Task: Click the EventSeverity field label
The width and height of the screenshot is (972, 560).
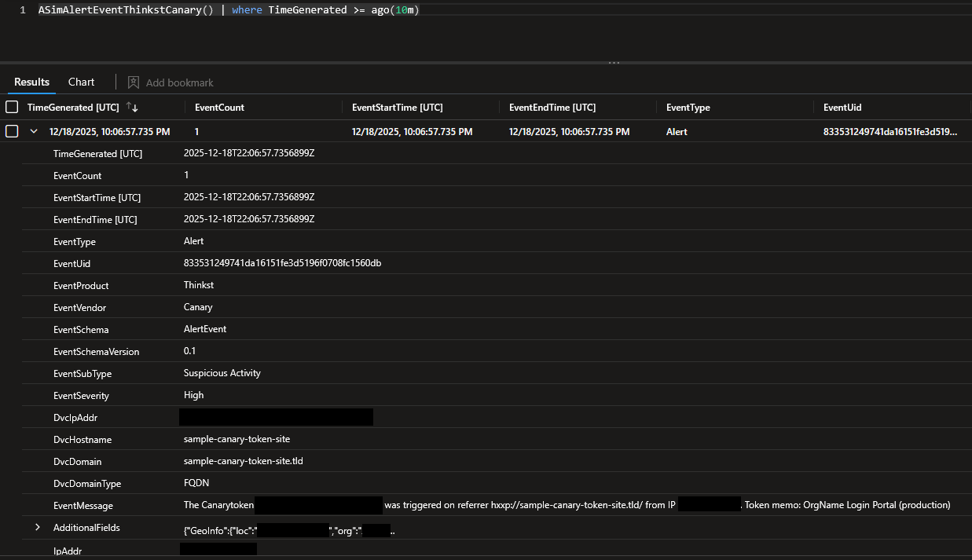Action: click(81, 396)
